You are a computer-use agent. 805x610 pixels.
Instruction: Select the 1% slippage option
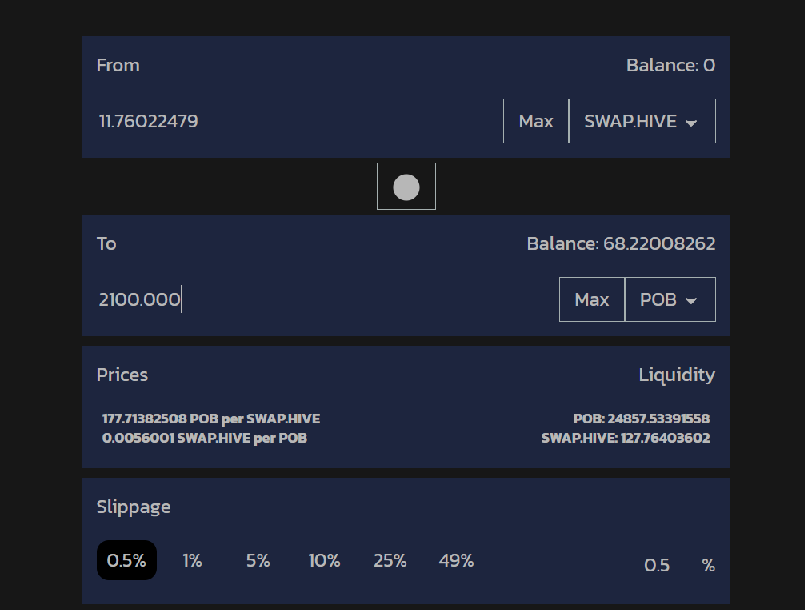click(x=192, y=560)
